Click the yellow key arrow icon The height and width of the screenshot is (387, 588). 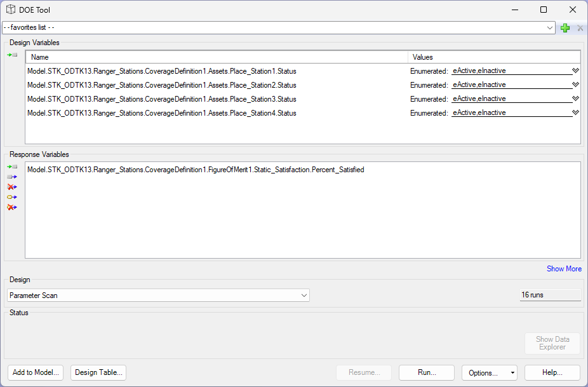tap(12, 197)
